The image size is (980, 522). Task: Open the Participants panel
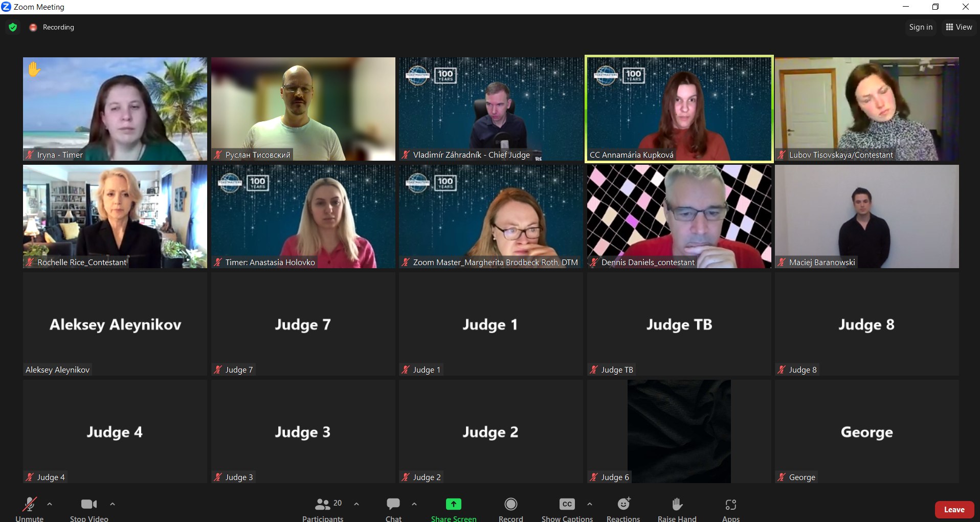(323, 505)
